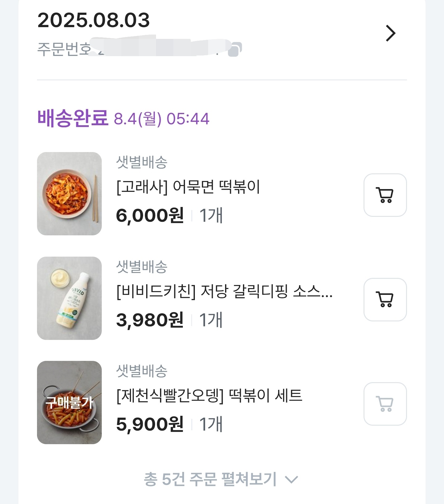Tap the 5,900원 price
The image size is (444, 504).
point(150,424)
